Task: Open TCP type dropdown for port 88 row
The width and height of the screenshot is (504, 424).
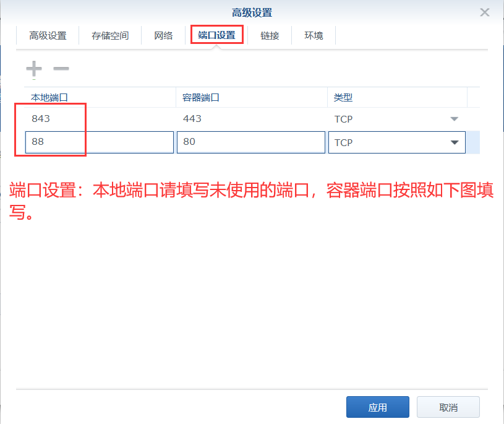Action: click(x=455, y=142)
